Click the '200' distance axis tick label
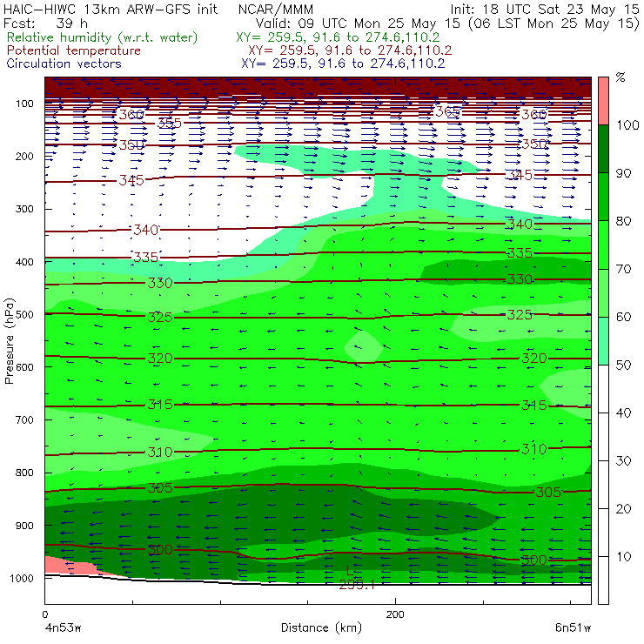 [x=395, y=614]
